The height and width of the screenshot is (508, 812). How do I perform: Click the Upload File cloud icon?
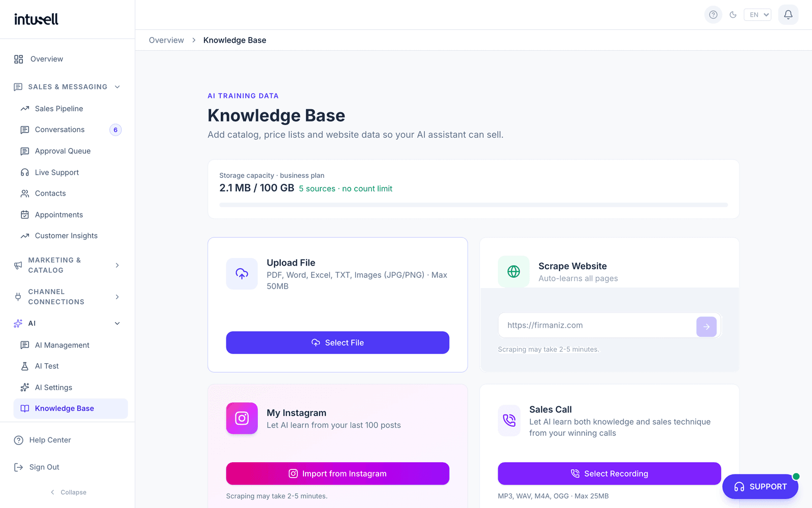pos(242,274)
